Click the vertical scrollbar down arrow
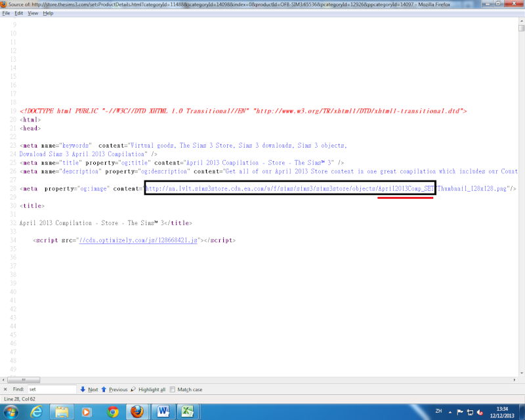The image size is (525, 420). (x=521, y=373)
